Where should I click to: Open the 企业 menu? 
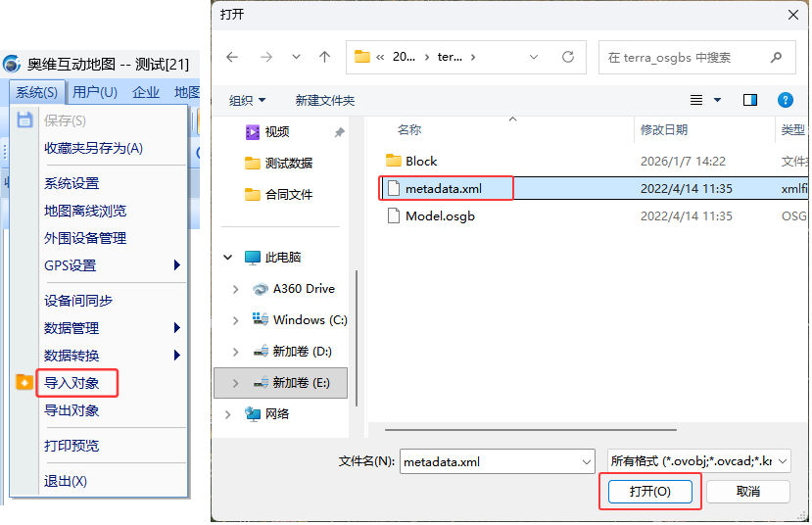pyautogui.click(x=146, y=93)
